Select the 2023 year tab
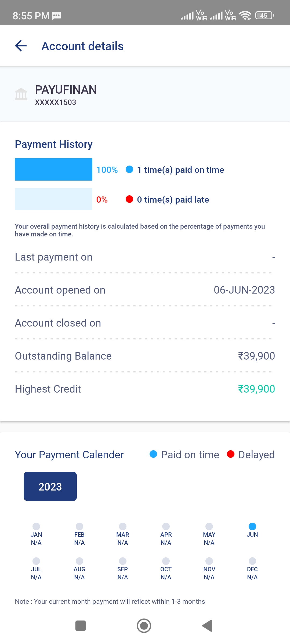The width and height of the screenshot is (290, 644). [x=50, y=486]
